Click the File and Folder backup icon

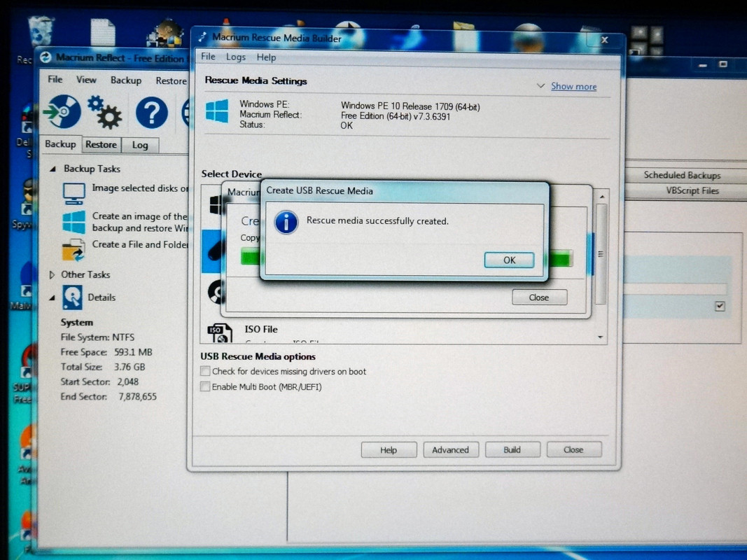tap(74, 250)
